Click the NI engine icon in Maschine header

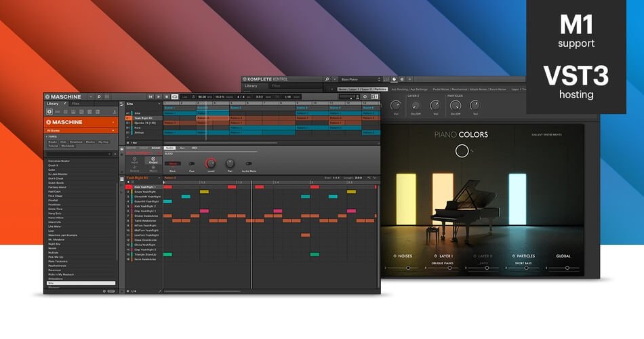[365, 96]
